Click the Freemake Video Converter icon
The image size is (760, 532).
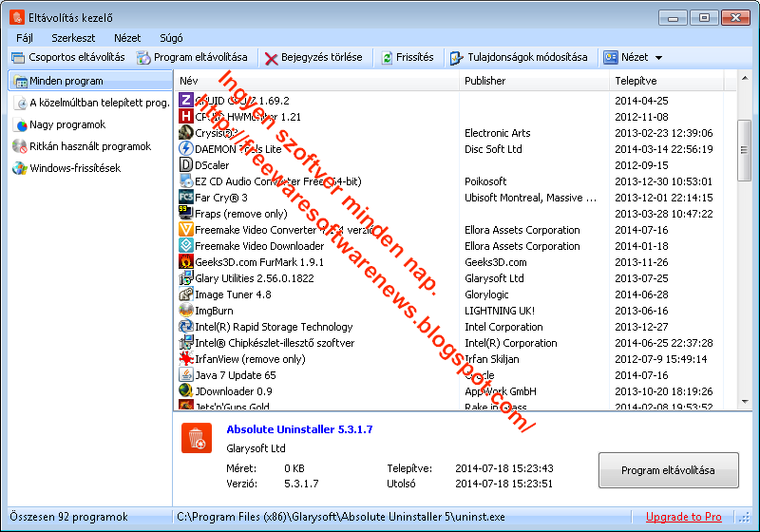click(x=186, y=229)
